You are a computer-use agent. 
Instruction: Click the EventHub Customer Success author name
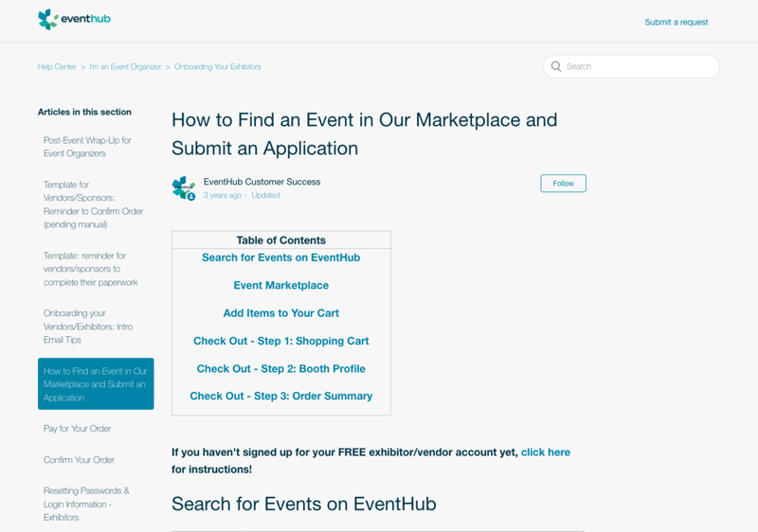point(262,182)
